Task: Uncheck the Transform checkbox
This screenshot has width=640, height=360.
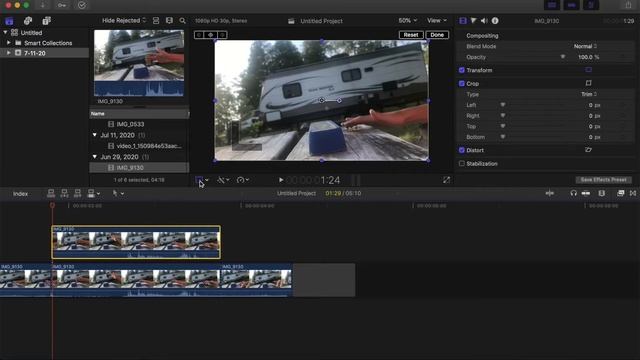Action: pos(462,70)
